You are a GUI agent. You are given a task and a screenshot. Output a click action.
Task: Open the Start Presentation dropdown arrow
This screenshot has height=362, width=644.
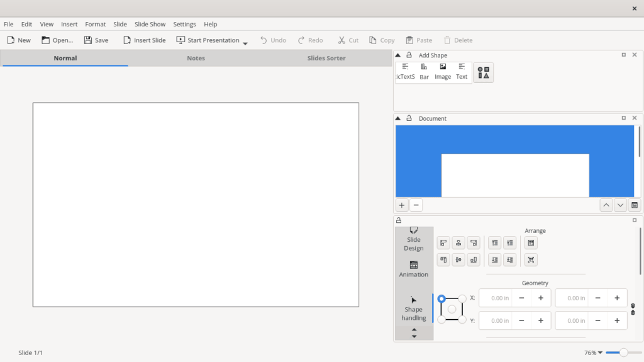[x=245, y=43]
